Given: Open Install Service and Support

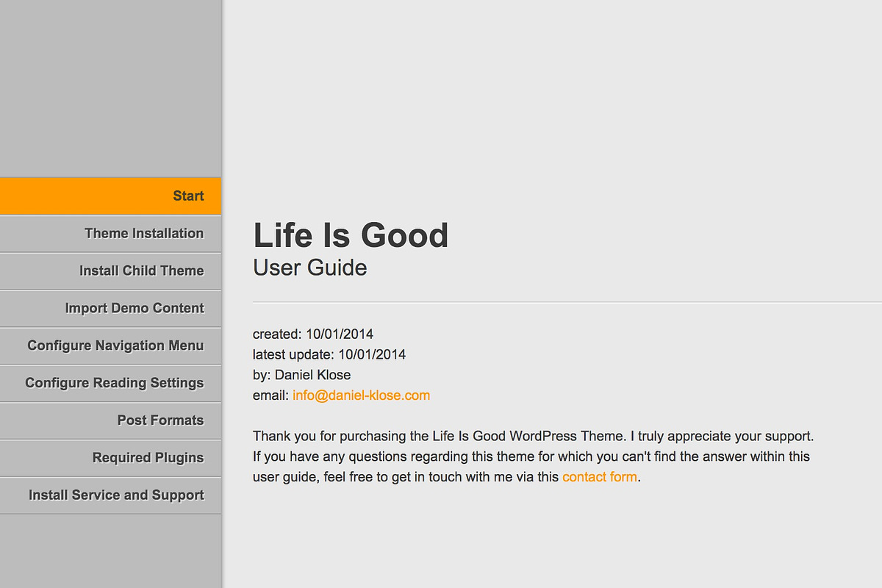Looking at the screenshot, I should tap(110, 496).
